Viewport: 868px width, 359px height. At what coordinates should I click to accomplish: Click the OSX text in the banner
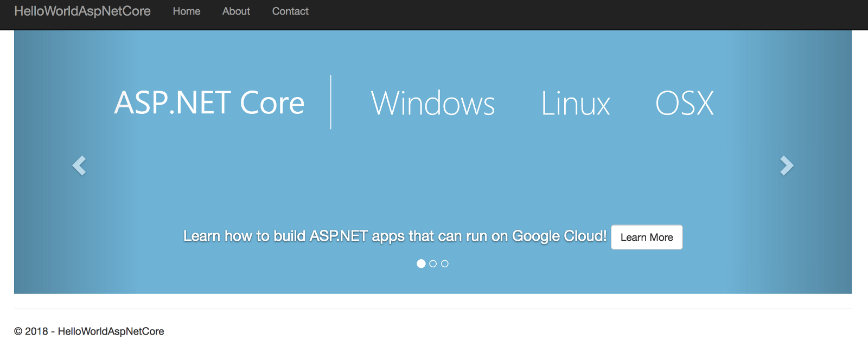tap(685, 103)
